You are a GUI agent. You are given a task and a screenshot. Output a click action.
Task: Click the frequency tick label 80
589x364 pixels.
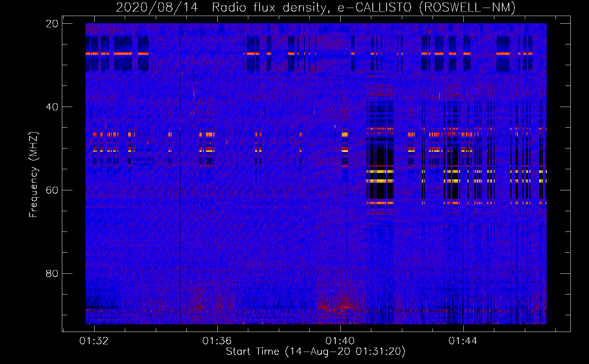pyautogui.click(x=52, y=273)
